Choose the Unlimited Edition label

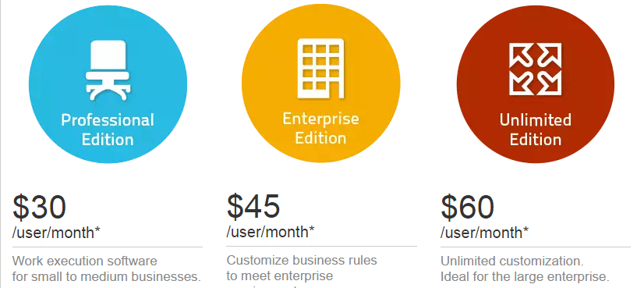535,130
